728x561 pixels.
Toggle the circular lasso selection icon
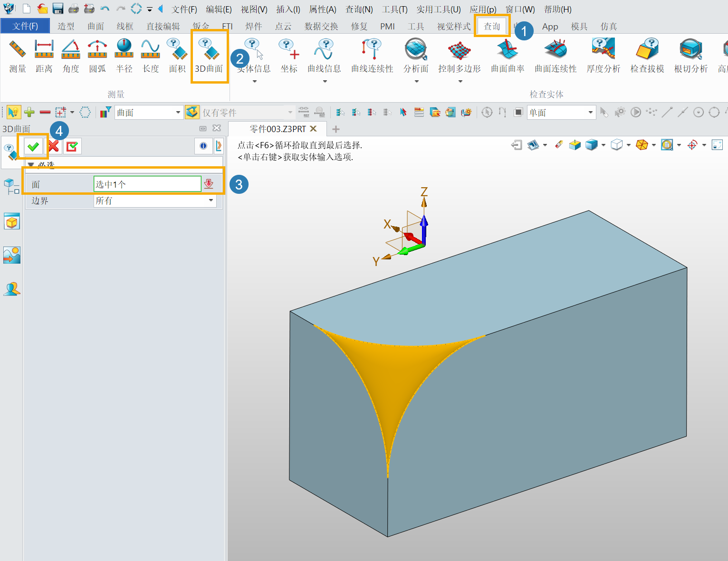click(85, 113)
